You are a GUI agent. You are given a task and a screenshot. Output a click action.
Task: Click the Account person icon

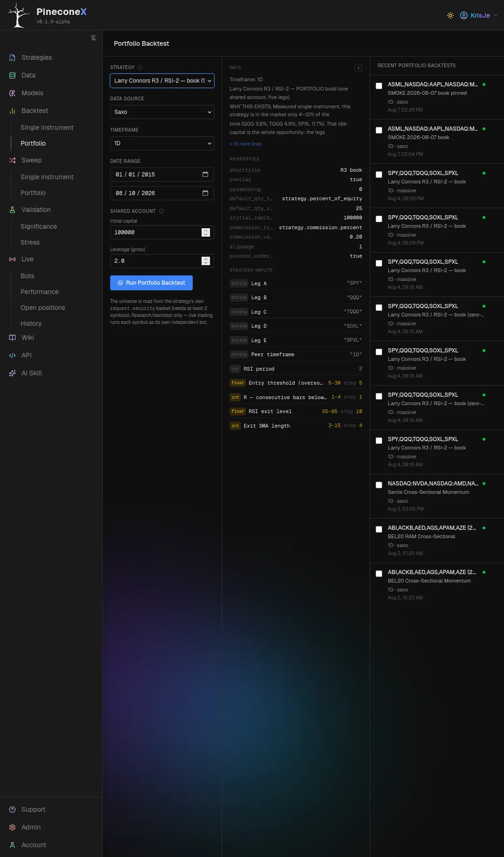tap(13, 845)
